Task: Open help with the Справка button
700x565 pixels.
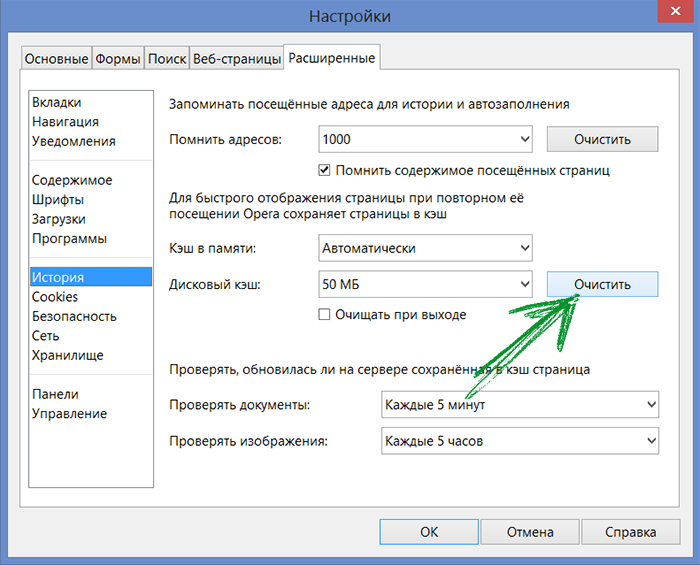Action: click(630, 532)
